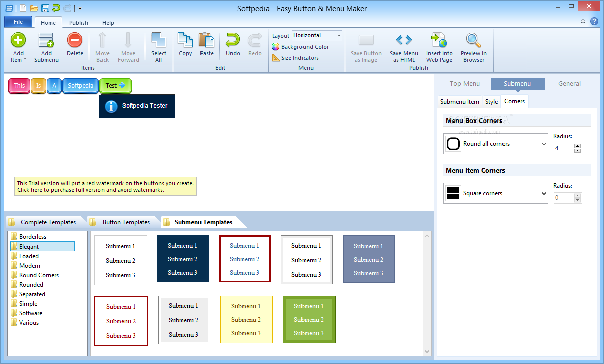This screenshot has width=604, height=364.
Task: Switch to the Publish ribbon tab
Action: click(x=79, y=23)
